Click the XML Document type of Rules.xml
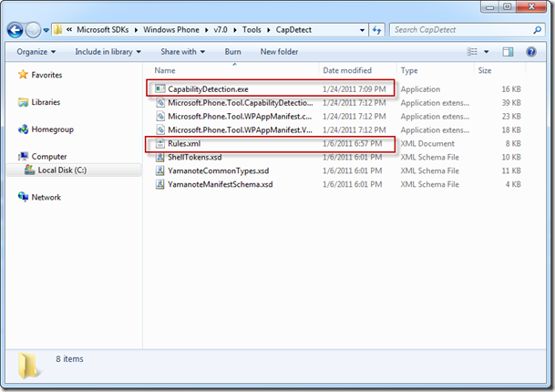The height and width of the screenshot is (392, 555). (427, 143)
